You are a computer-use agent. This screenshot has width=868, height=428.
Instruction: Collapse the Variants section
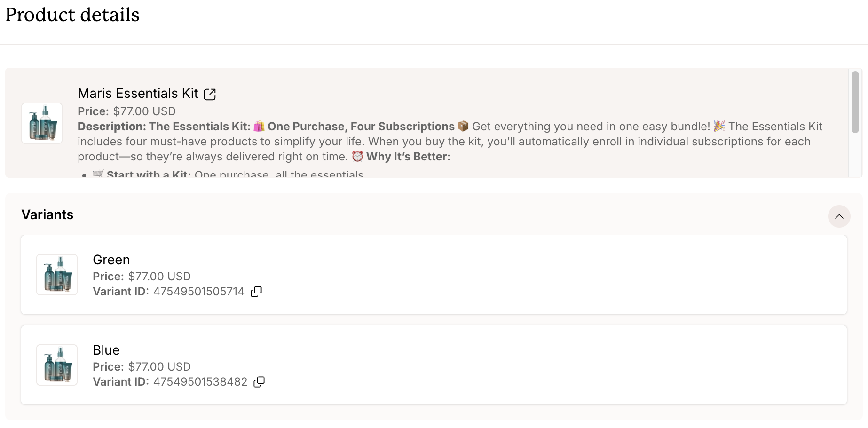[839, 216]
